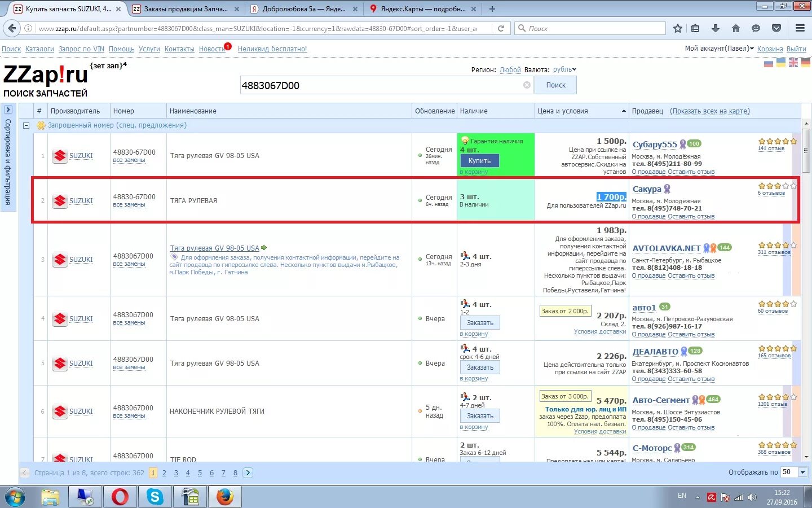Click the Купить button for Субару555
Screen dimensions: 812x508
[x=479, y=161]
